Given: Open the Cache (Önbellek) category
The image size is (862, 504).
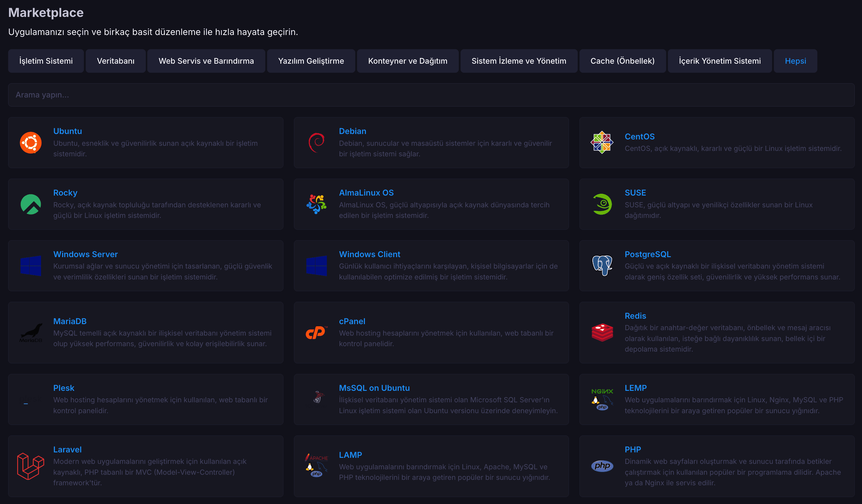Looking at the screenshot, I should 622,61.
